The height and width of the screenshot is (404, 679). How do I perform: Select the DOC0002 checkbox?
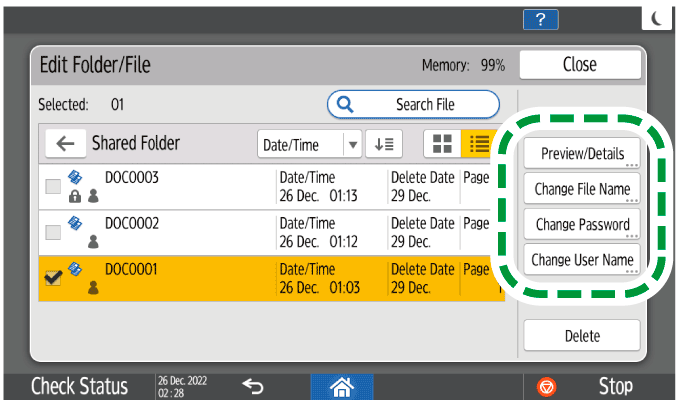pyautogui.click(x=53, y=232)
